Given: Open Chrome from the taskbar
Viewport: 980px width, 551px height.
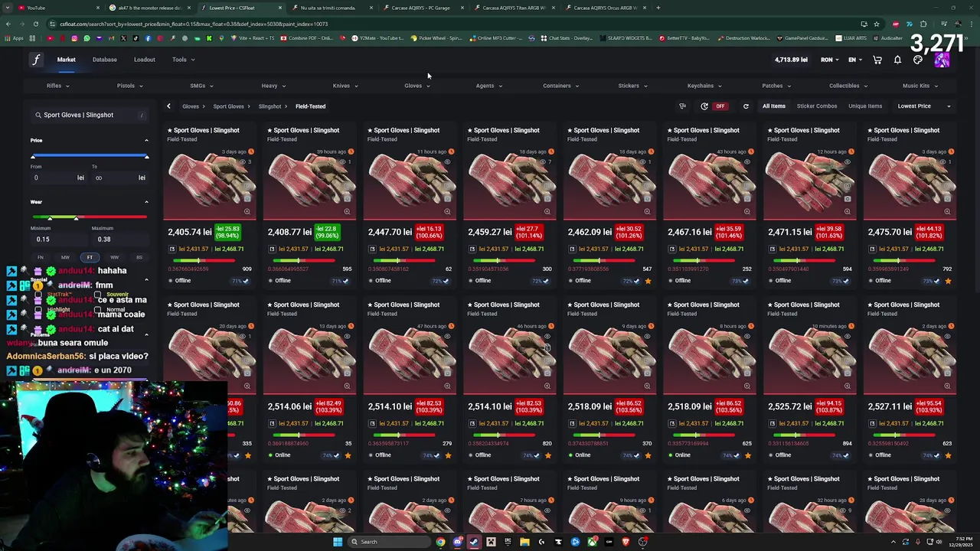Looking at the screenshot, I should 440,542.
